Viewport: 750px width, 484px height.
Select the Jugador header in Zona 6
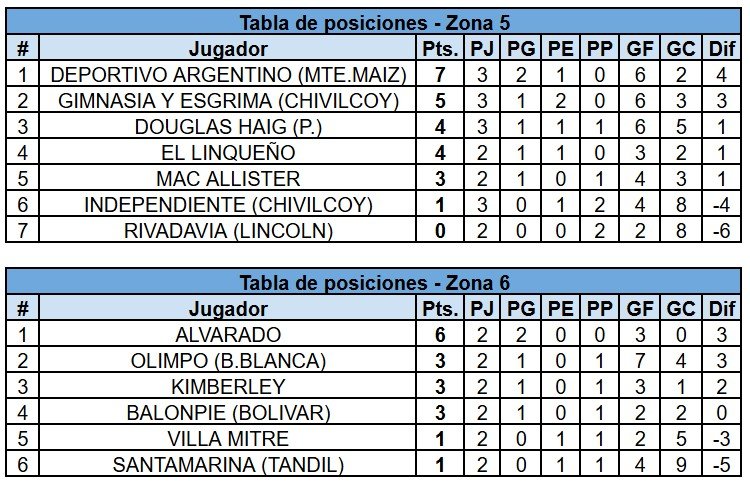228,308
